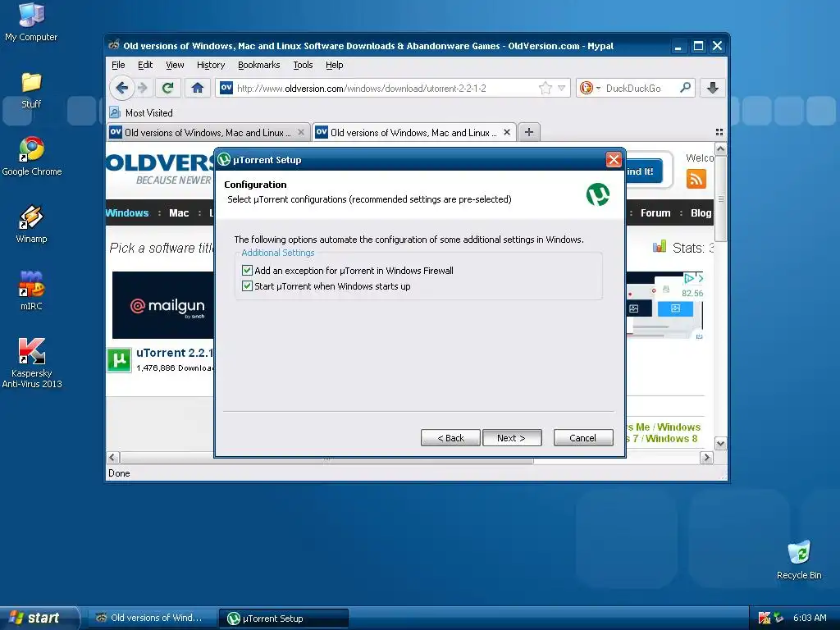Image resolution: width=840 pixels, height=630 pixels.
Task: Open the Recycle Bin
Action: [x=799, y=559]
